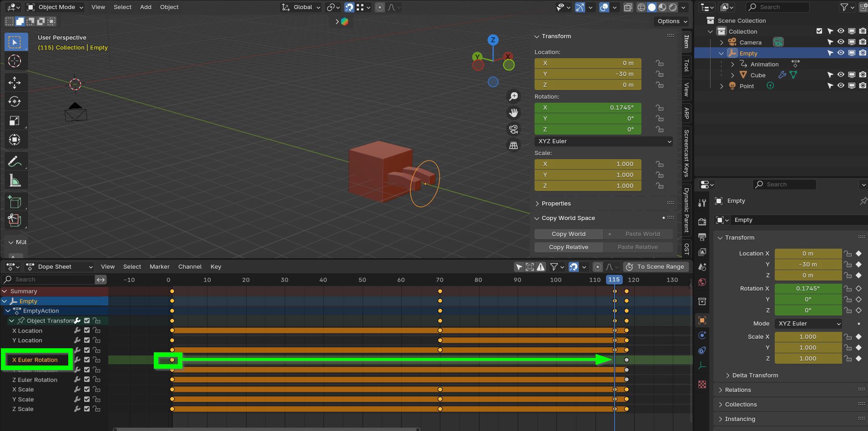
Task: Toggle keyframe diamond for Rotation X
Action: click(x=858, y=288)
